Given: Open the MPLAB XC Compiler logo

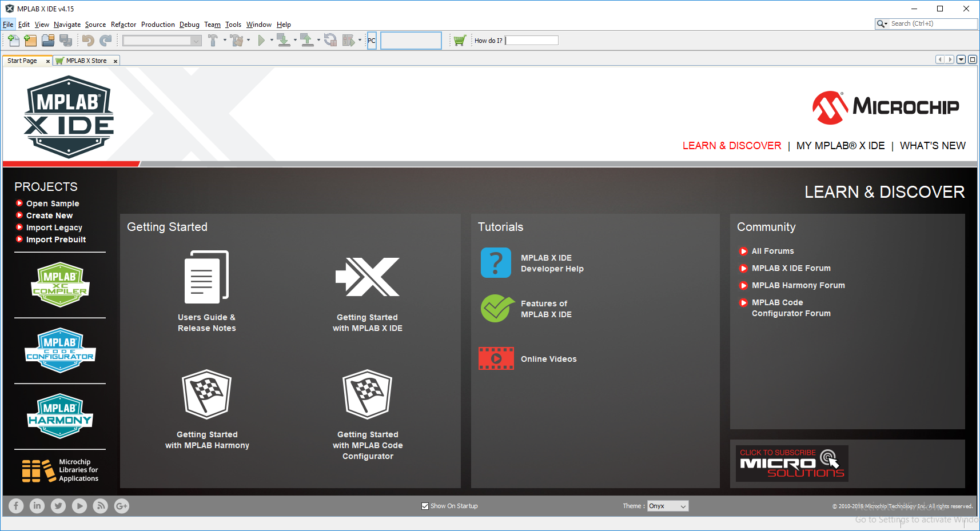Looking at the screenshot, I should point(60,285).
